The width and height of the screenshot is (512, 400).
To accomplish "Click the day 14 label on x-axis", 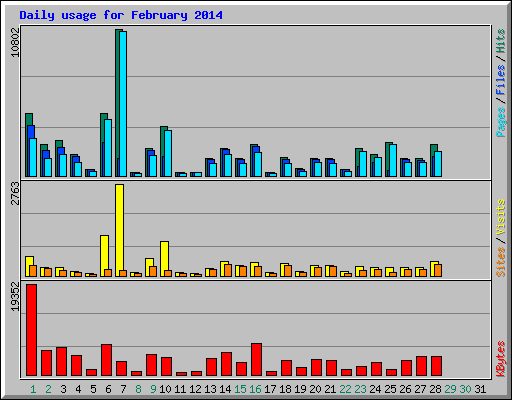I will coord(225,389).
